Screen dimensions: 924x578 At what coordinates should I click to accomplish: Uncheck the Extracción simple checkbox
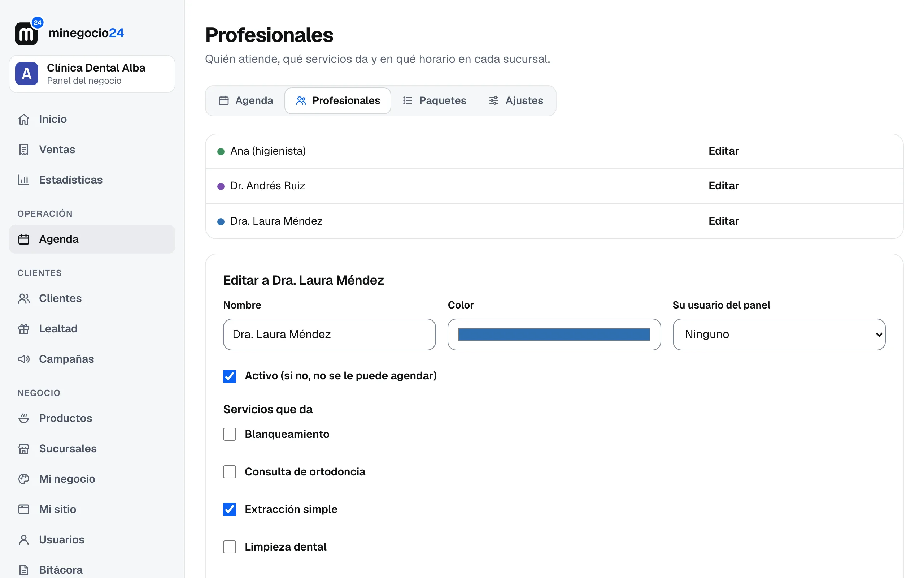pos(230,509)
